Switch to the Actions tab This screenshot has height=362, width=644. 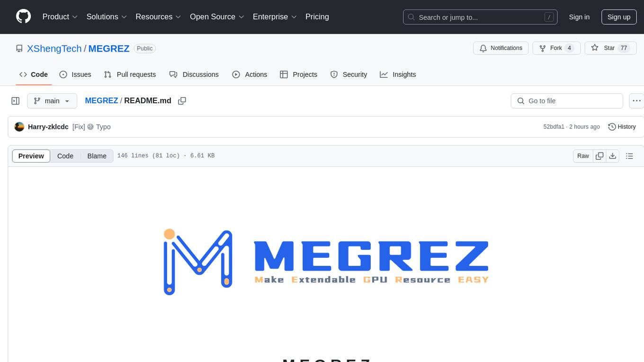click(x=250, y=74)
